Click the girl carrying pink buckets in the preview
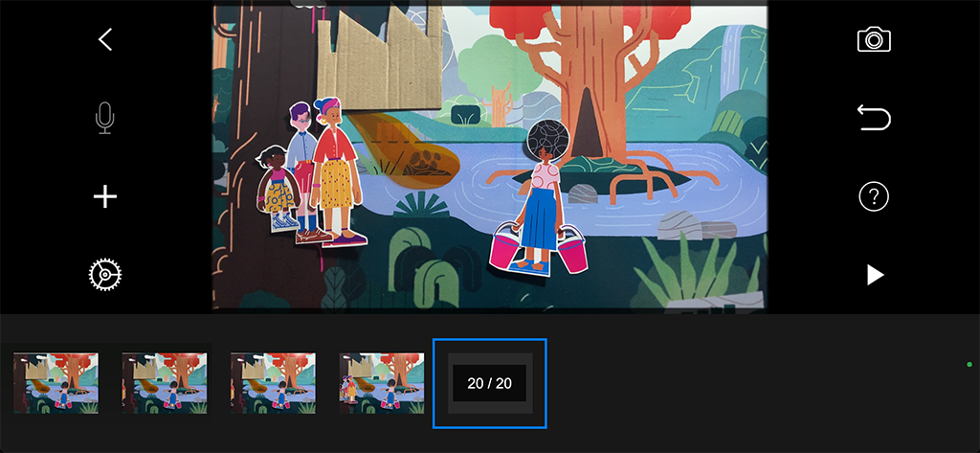980x453 pixels. click(x=541, y=211)
